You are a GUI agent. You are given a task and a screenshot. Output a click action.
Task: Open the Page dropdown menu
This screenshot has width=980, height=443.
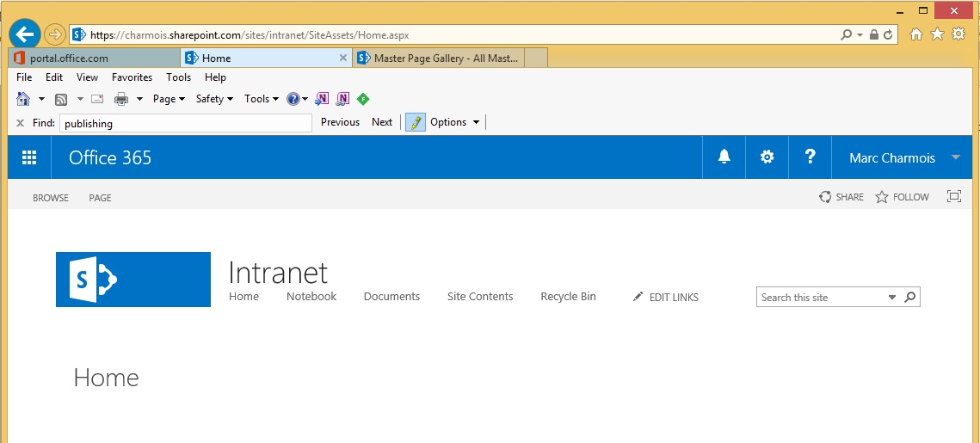pyautogui.click(x=169, y=99)
